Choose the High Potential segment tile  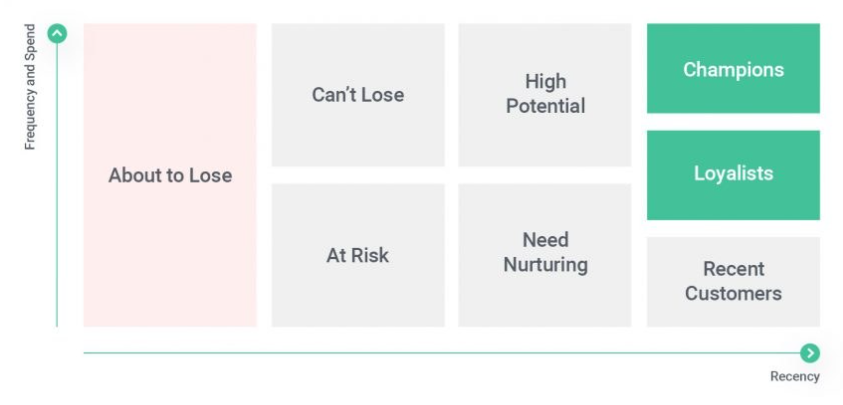545,94
